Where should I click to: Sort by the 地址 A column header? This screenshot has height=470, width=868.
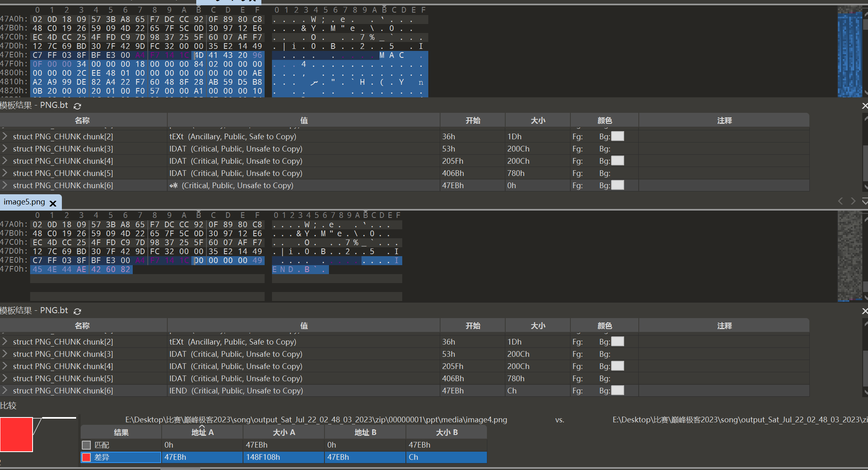[x=202, y=433]
